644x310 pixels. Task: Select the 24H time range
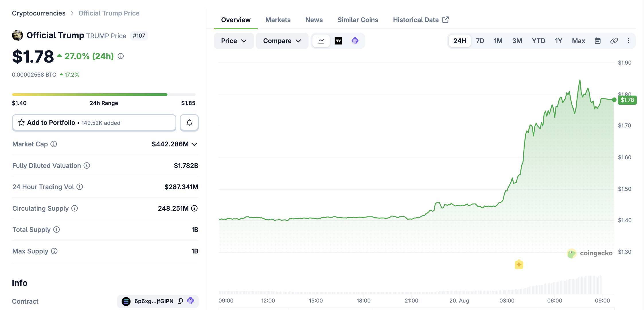[460, 41]
